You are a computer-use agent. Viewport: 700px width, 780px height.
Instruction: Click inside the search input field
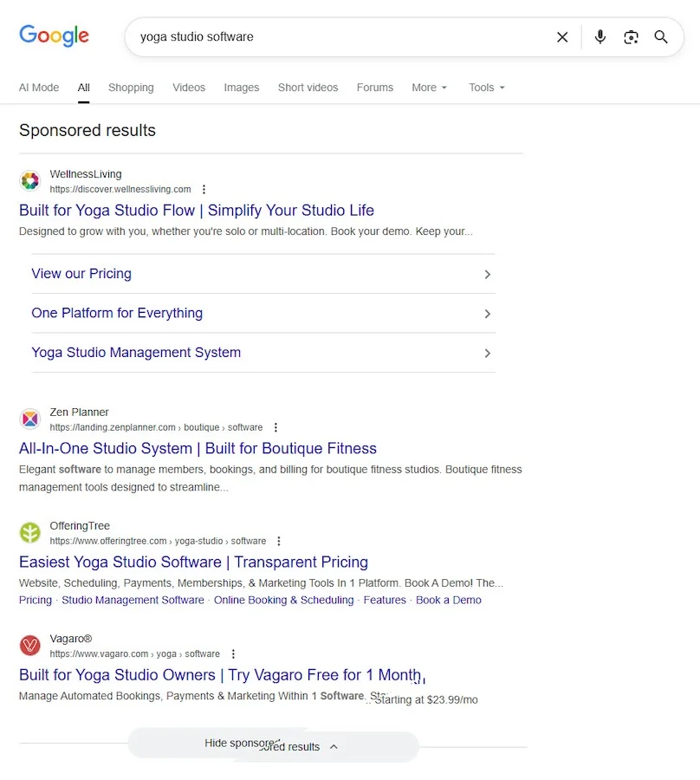[x=347, y=37]
